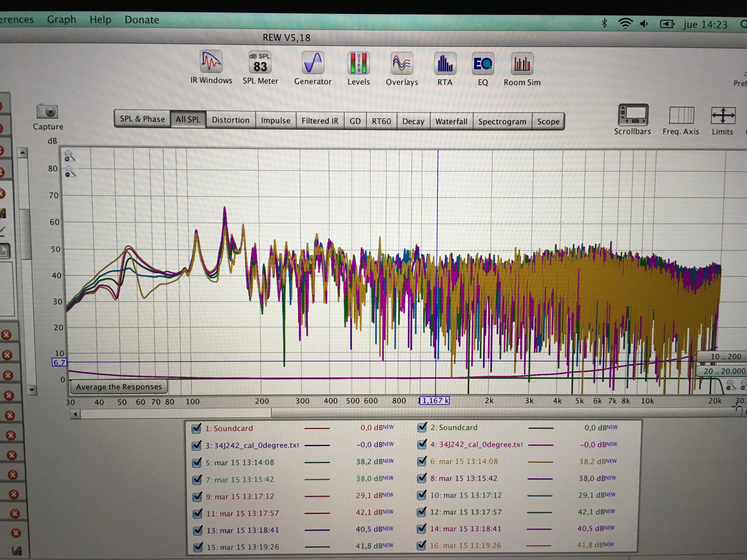Click the Capture camera icon

point(48,112)
